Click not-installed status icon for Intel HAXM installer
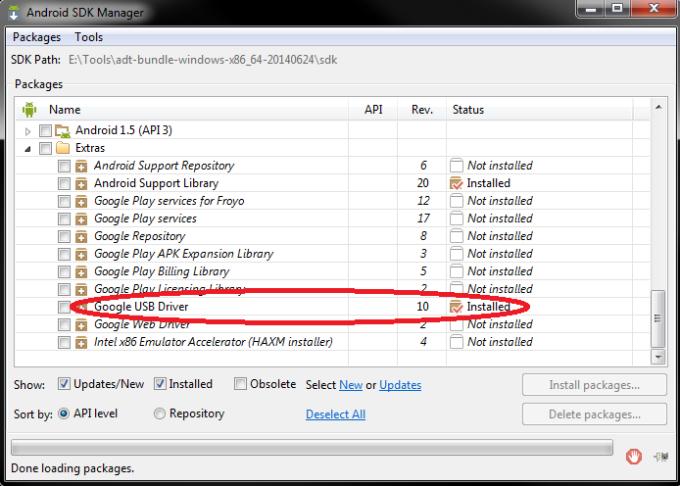 456,342
